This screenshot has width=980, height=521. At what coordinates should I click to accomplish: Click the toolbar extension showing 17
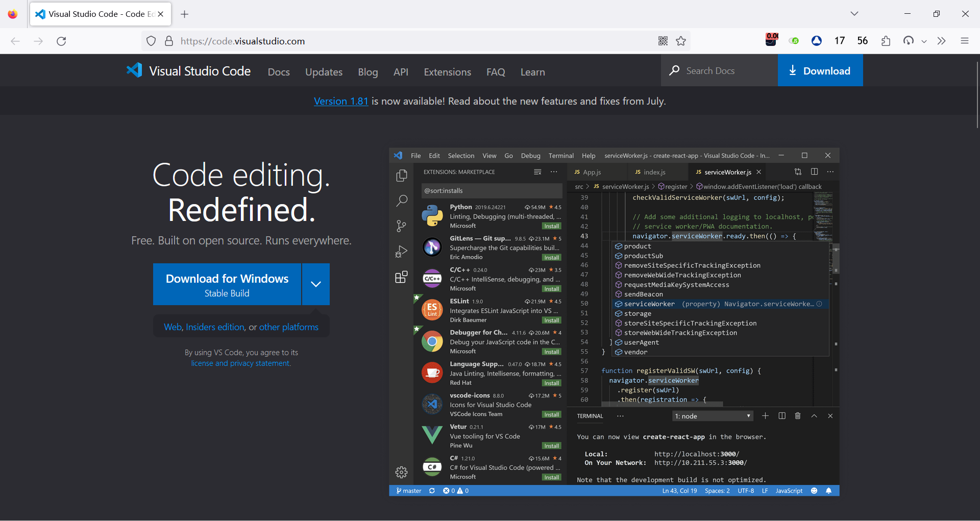pyautogui.click(x=840, y=41)
